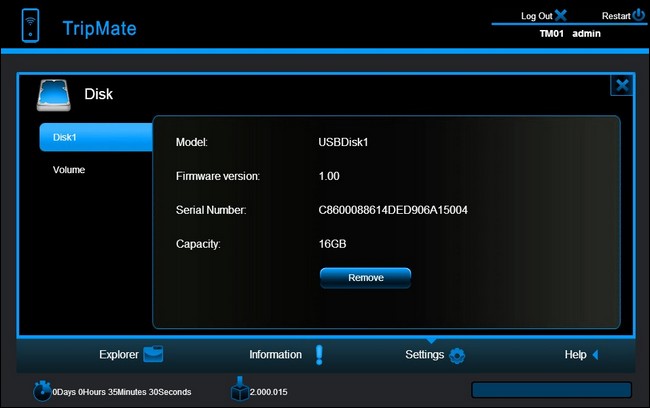Click the Help arrow icon
Viewport: 650px width, 408px height.
coord(595,355)
